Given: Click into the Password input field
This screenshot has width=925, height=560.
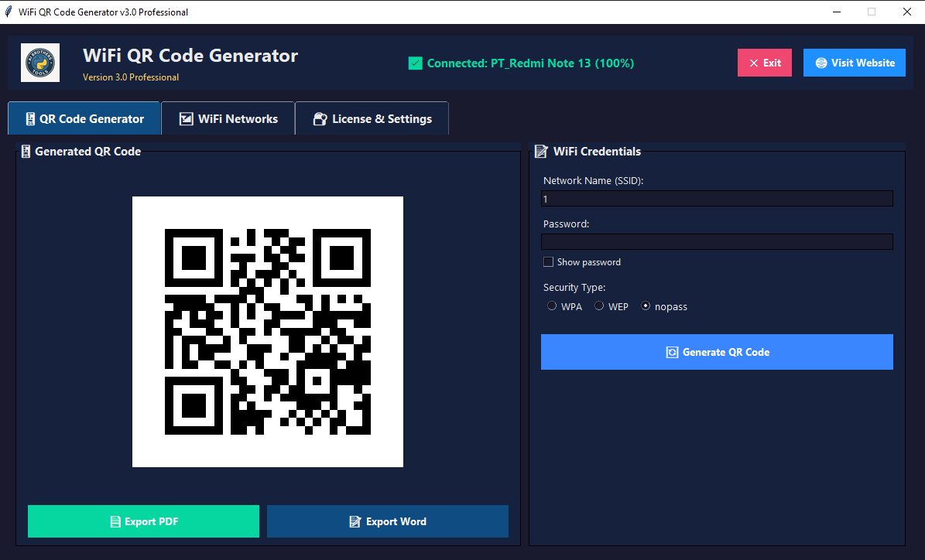Looking at the screenshot, I should (717, 241).
